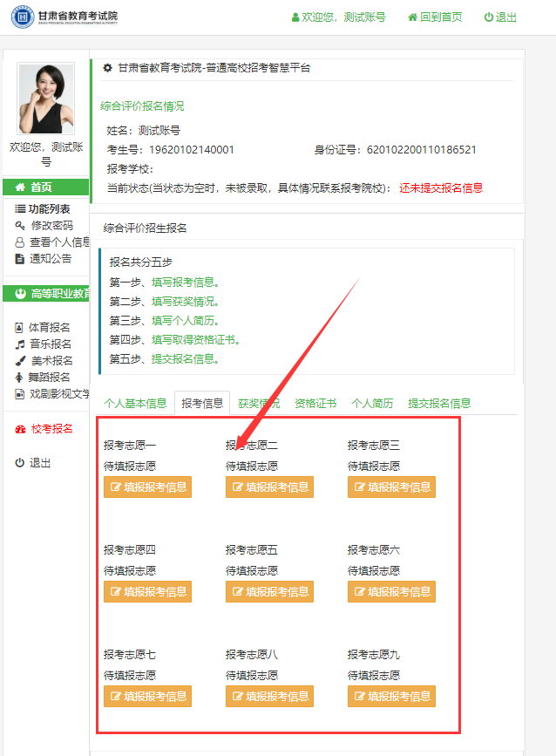Click the red dashboard icon for 校考报名
The height and width of the screenshot is (756, 556).
[21, 429]
